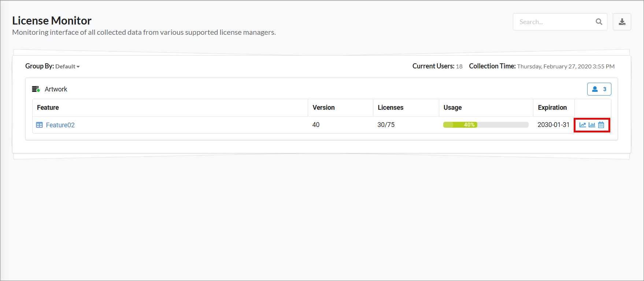The image size is (644, 281).
Task: Click the search magnifier icon
Action: [599, 22]
